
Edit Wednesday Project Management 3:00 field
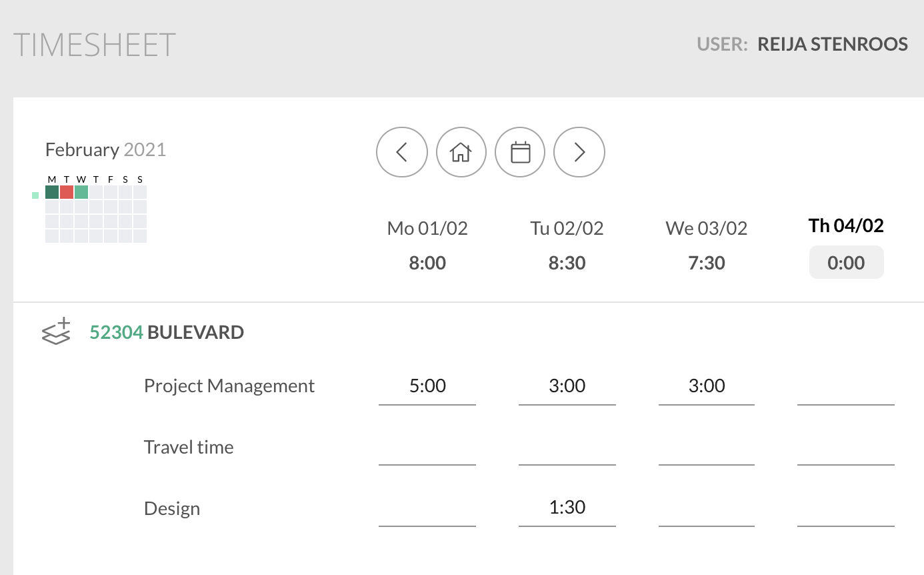(x=707, y=386)
